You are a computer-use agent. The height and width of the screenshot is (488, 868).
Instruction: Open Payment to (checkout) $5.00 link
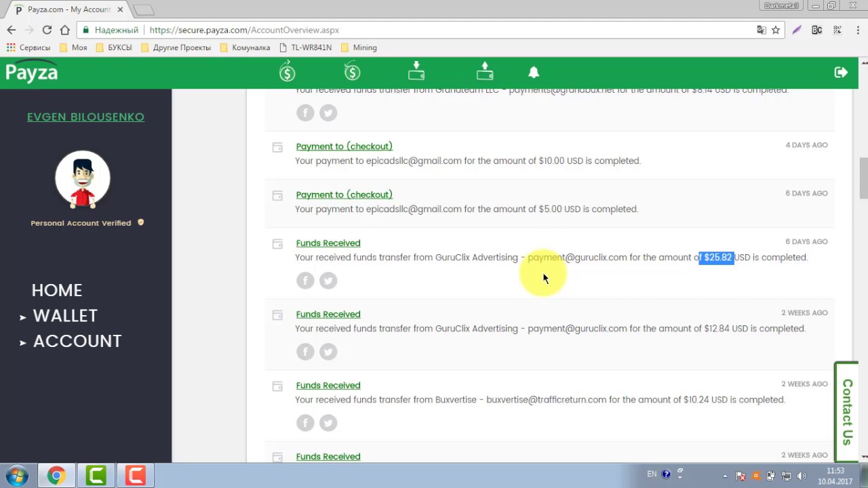coord(344,195)
